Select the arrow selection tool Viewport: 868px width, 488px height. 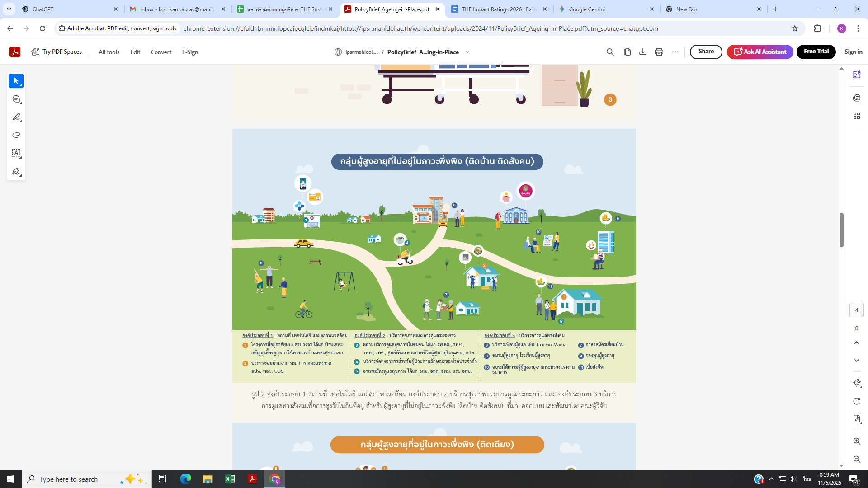[x=16, y=81]
